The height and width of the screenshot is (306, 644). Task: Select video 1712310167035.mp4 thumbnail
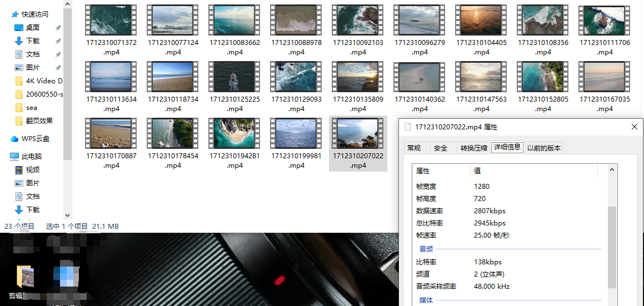tap(604, 77)
